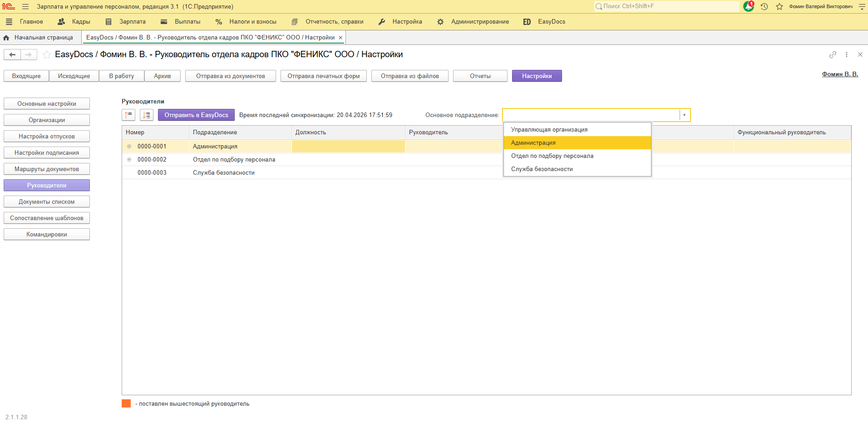Open Основные настройки in the sidebar
The image size is (868, 427).
click(x=47, y=104)
